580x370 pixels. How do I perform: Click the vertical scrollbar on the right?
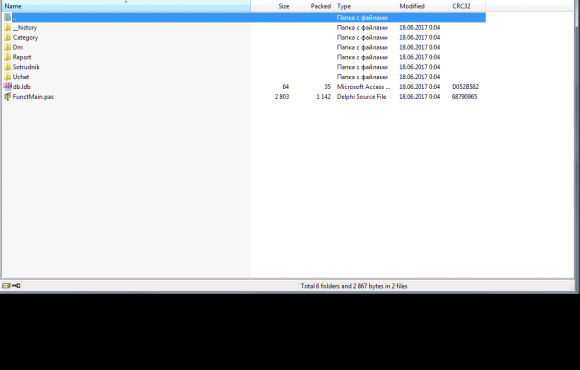click(x=577, y=141)
